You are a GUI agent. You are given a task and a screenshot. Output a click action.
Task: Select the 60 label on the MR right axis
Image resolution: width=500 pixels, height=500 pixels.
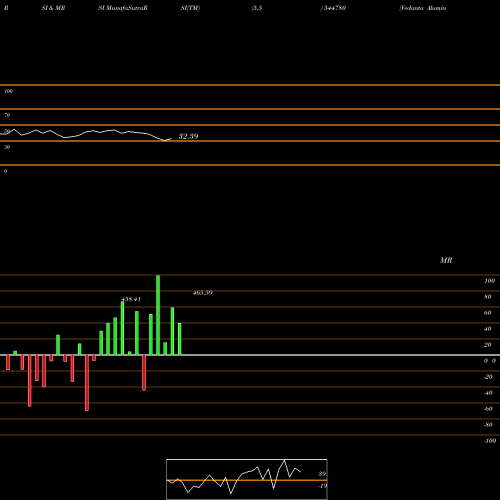pos(488,313)
